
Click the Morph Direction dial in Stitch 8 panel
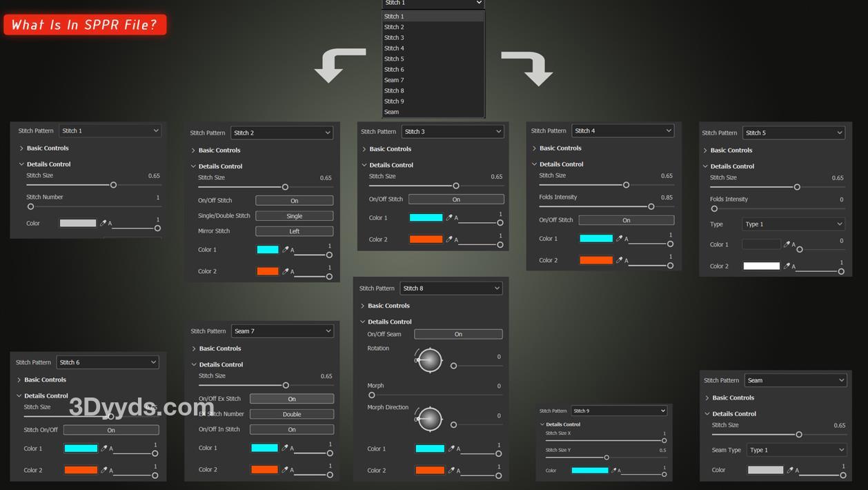tap(430, 419)
